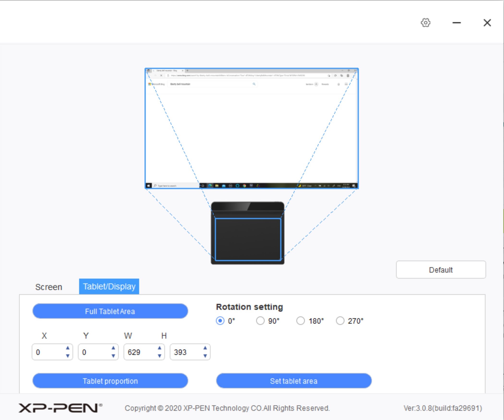Viewport: 504px width, 420px height.
Task: Close the XP-PEN settings window
Action: (487, 23)
